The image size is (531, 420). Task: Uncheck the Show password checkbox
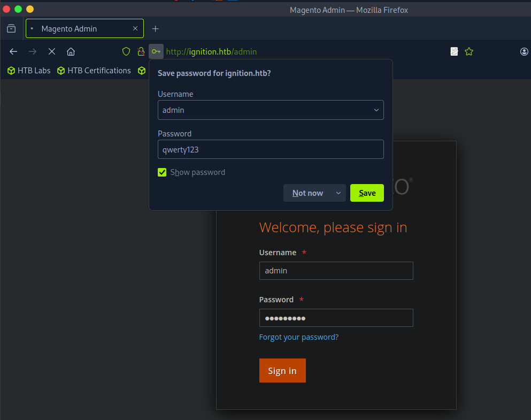tap(162, 172)
